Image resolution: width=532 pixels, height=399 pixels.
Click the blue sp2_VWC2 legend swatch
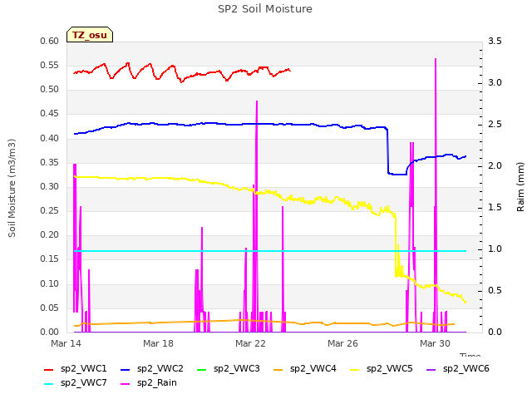tap(126, 369)
